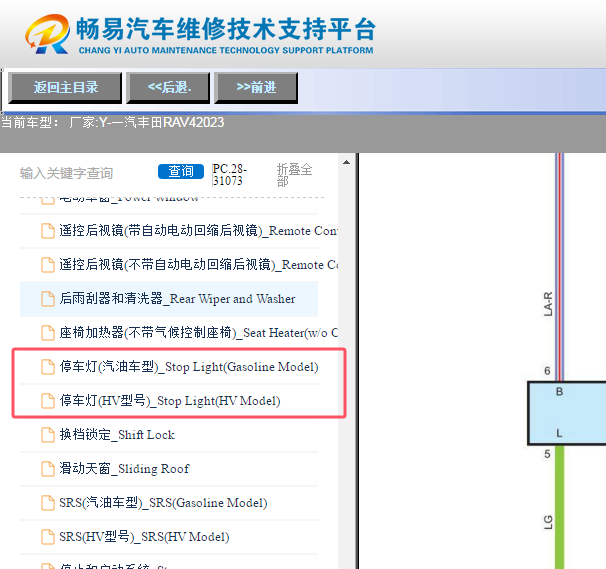
Task: Open 遥控后视镜(不带自动电动回缩后视镜) entry
Action: click(198, 265)
